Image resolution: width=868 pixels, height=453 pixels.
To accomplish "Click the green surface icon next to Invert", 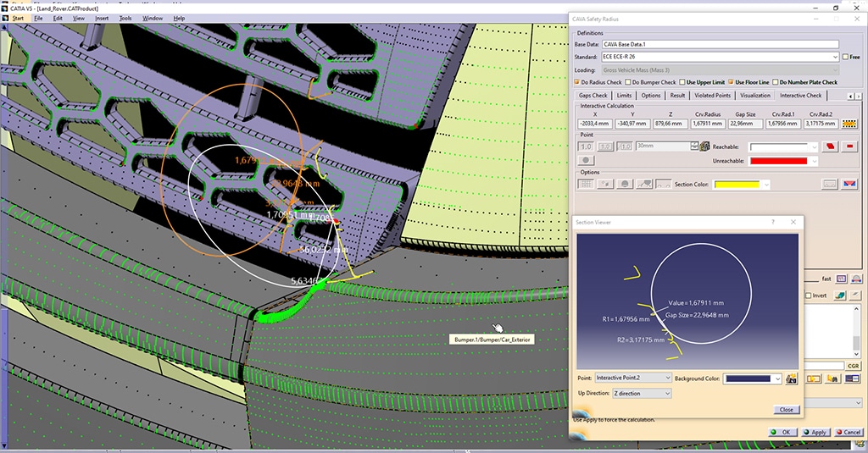I will pos(840,296).
